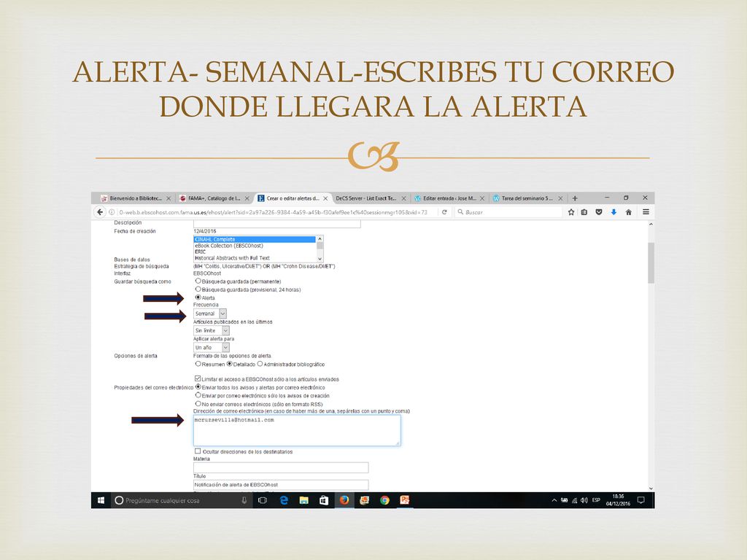Open the Sin límite articles dropdown

coord(212,330)
